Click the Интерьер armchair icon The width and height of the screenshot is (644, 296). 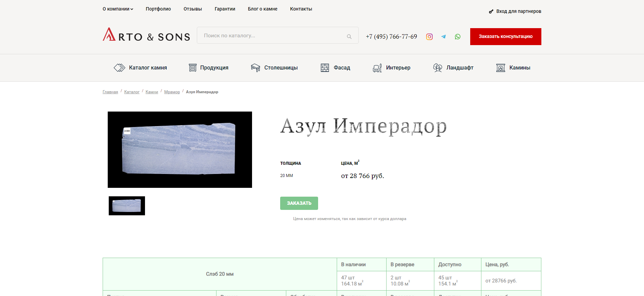377,68
